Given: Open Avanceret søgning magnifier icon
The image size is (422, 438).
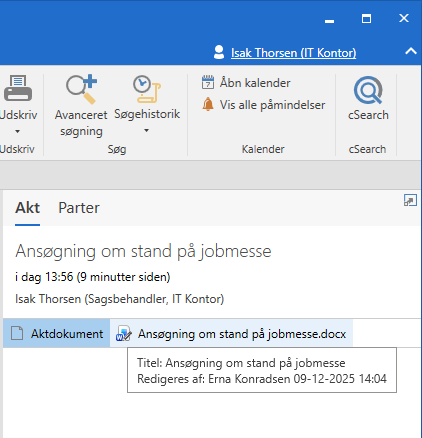Looking at the screenshot, I should point(82,89).
